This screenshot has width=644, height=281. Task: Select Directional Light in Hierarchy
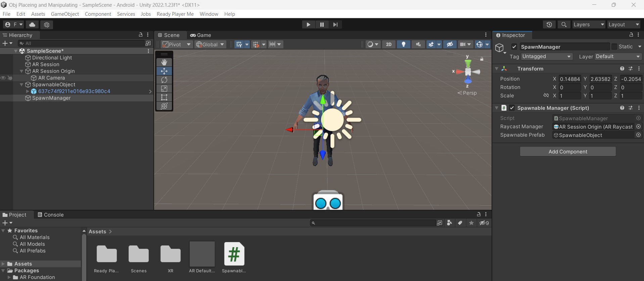point(52,58)
